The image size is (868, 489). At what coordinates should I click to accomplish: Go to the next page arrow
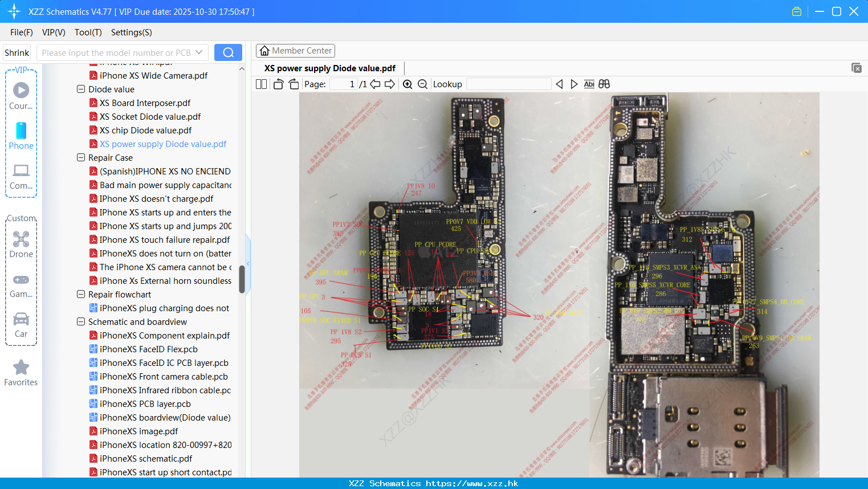(390, 84)
